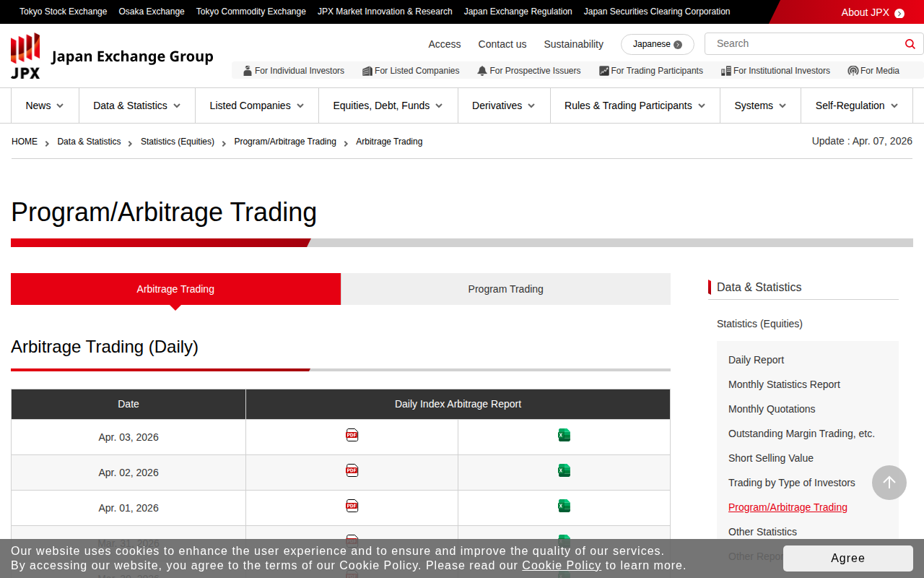The height and width of the screenshot is (578, 924).
Task: Open Osaka Exchange top link
Action: click(x=152, y=12)
